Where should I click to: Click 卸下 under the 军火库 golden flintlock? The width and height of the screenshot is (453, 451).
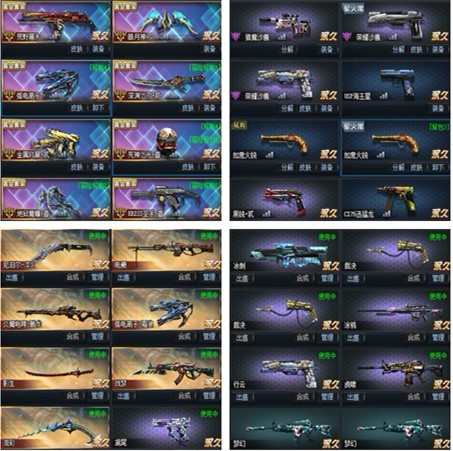[x=438, y=167]
